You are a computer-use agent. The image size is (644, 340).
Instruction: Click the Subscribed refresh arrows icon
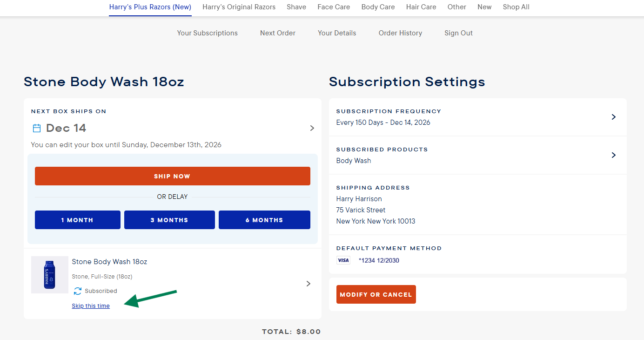(x=78, y=291)
